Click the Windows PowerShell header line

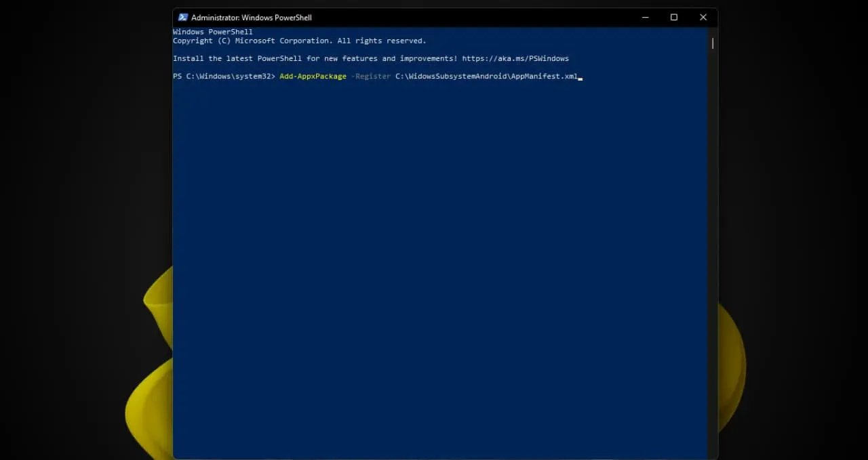pyautogui.click(x=213, y=32)
